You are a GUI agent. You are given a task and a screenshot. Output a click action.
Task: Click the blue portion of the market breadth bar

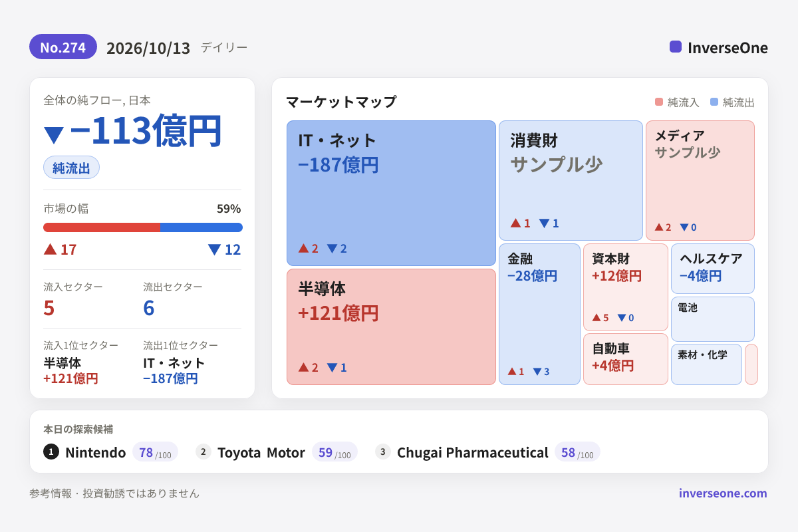[x=201, y=227]
